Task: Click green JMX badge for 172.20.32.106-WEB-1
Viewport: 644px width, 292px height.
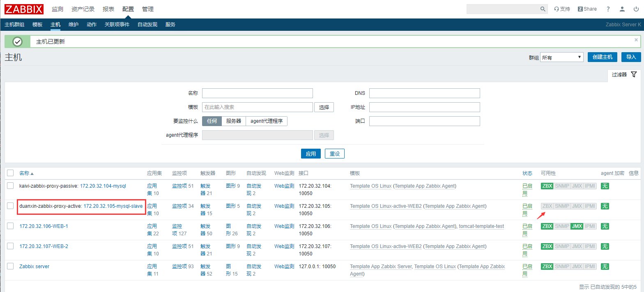Action: pos(577,226)
